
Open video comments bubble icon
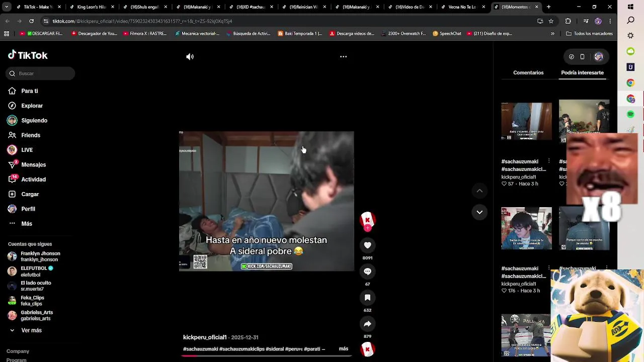(367, 271)
